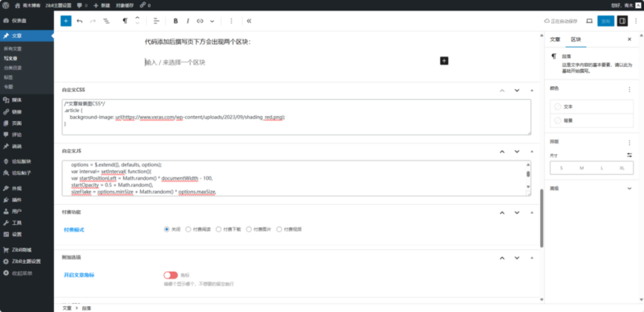Toggle bold formatting
This screenshot has width=644, height=312.
coord(175,21)
